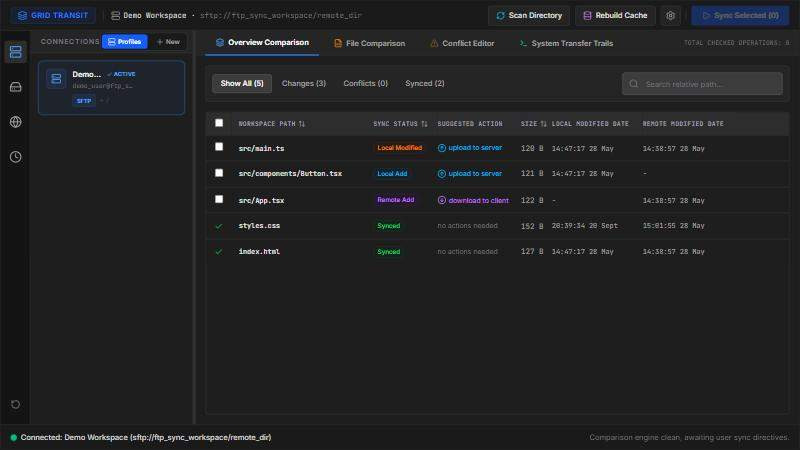Select the Show All (5) filter

(x=242, y=84)
